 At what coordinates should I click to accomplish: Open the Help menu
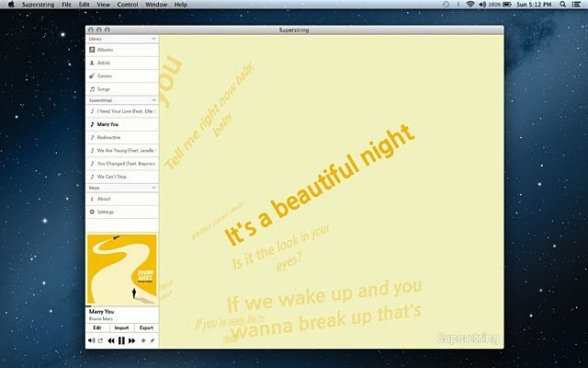[x=181, y=5]
